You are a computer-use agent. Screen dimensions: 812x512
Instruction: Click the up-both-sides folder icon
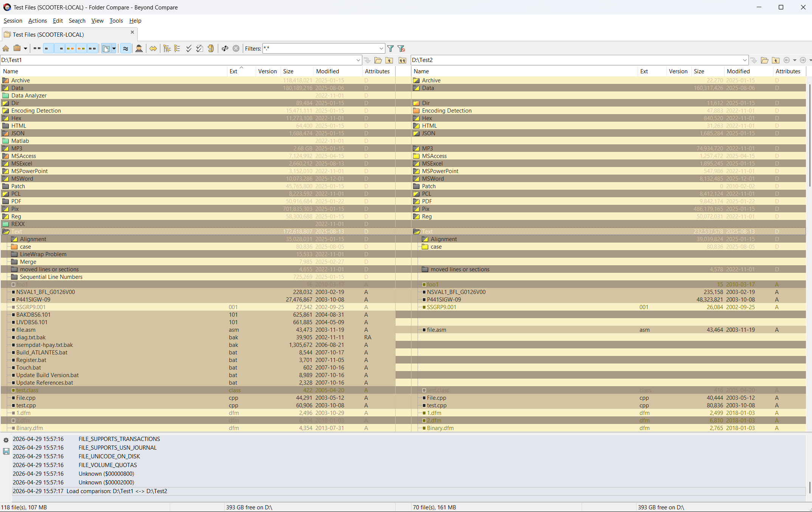pyautogui.click(x=402, y=60)
